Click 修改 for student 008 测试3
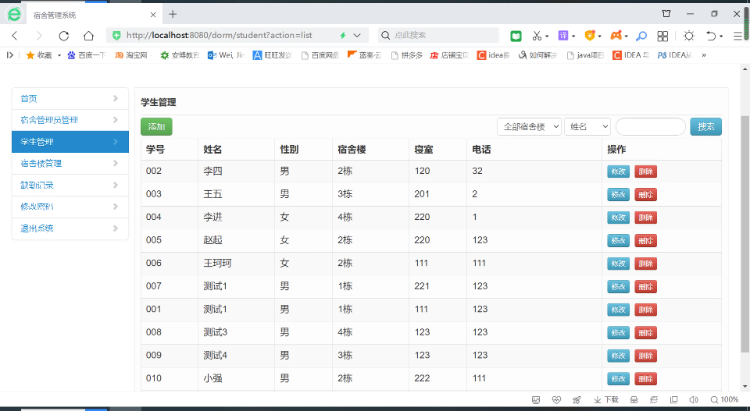The image size is (751, 411). coord(618,332)
